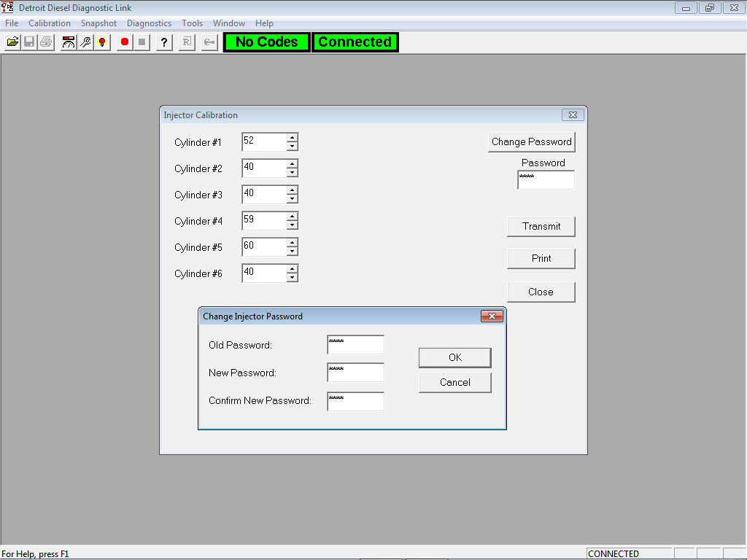Viewport: 747px width, 560px height.
Task: Decrease Cylinder #4 value using down arrow
Action: coord(293,224)
